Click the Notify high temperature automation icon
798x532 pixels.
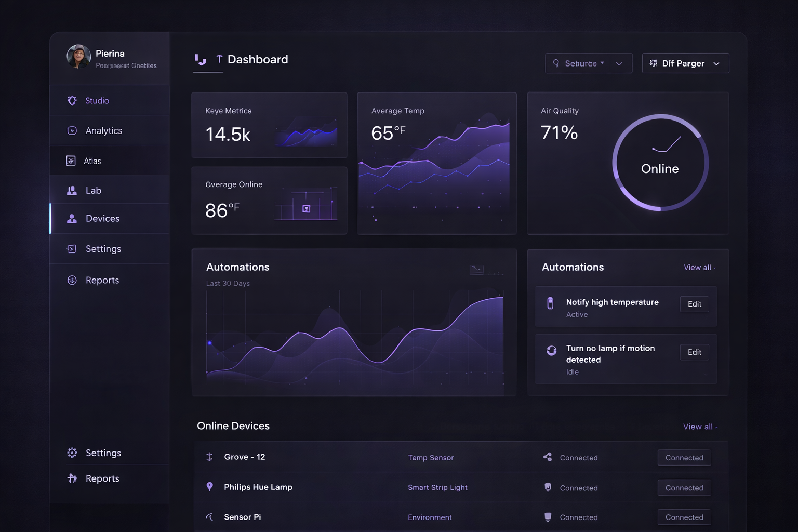tap(550, 303)
